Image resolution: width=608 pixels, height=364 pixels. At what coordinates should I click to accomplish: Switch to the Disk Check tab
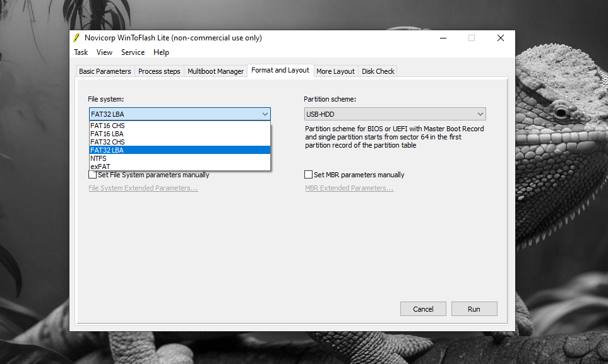[378, 71]
